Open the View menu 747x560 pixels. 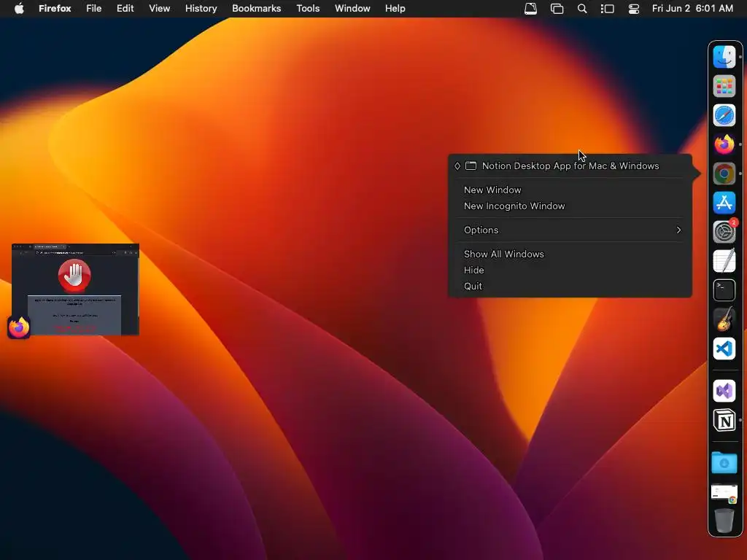tap(159, 9)
